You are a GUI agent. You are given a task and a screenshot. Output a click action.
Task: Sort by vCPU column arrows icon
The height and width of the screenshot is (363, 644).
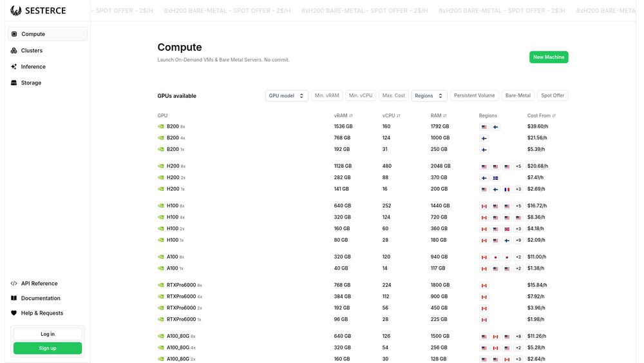point(399,116)
